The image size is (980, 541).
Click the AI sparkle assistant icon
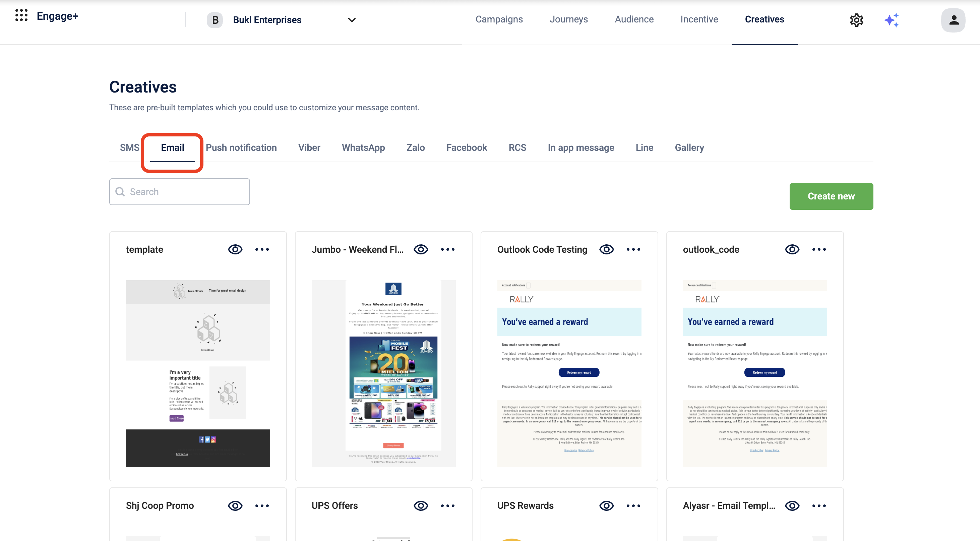tap(892, 20)
